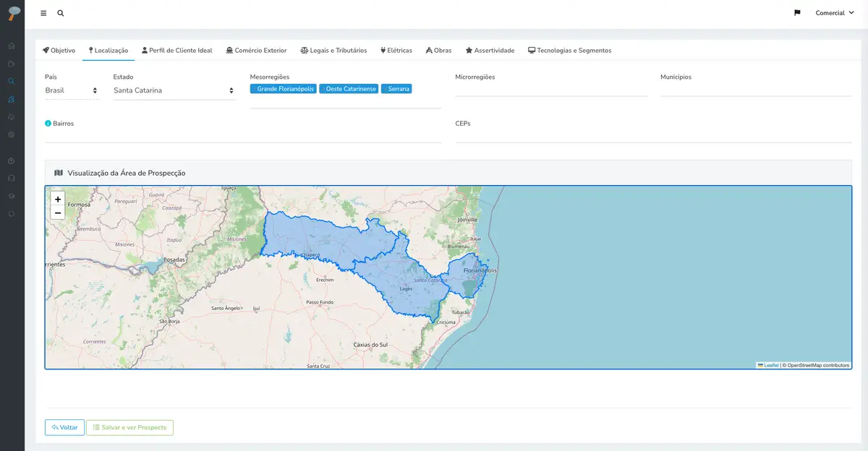Click the São Borja label on the map
Screen dimensions: 868x451
point(169,321)
